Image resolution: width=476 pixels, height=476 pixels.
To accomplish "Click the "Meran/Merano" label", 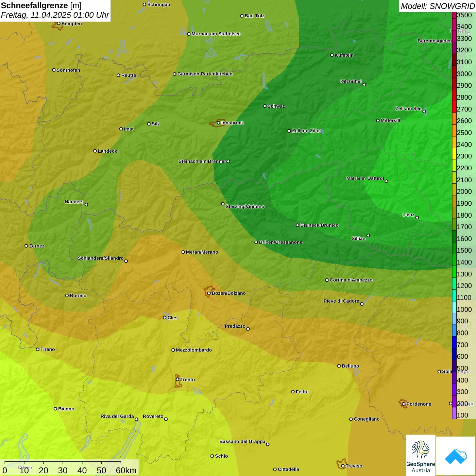I will point(202,252).
